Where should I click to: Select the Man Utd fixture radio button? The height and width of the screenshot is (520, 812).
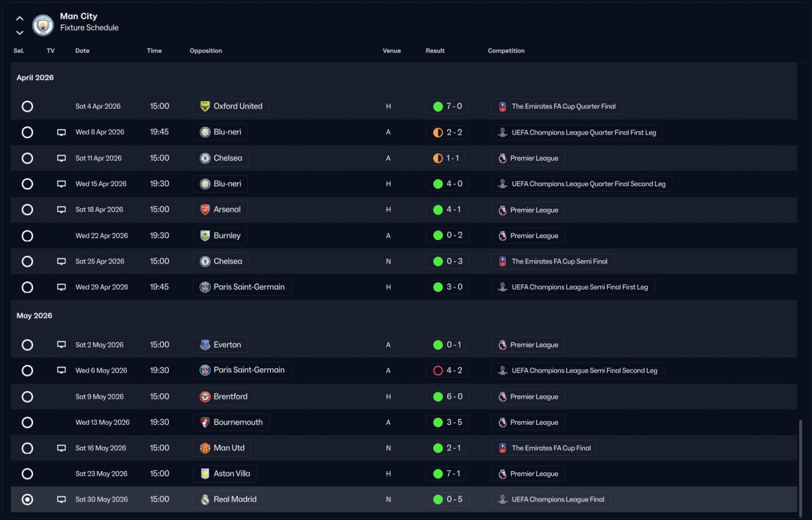tap(27, 448)
